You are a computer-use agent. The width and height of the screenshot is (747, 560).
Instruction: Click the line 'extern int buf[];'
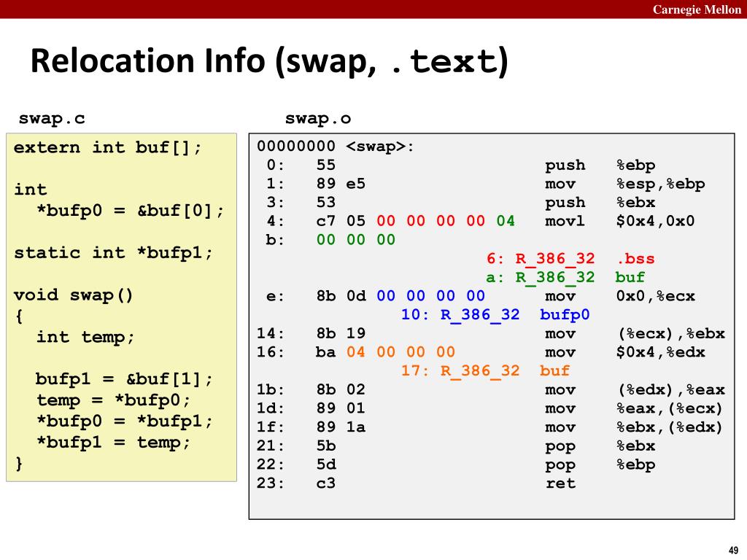click(108, 147)
